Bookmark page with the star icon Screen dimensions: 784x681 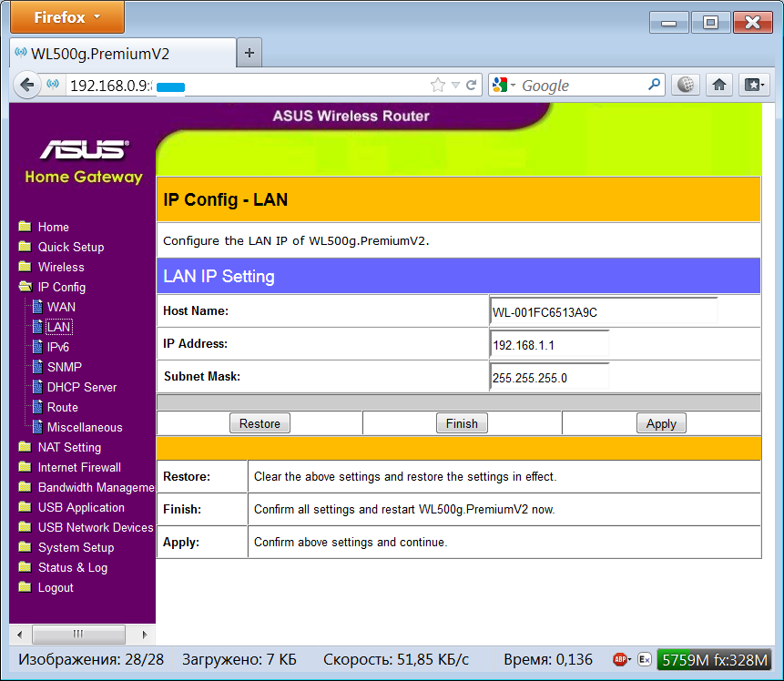pyautogui.click(x=437, y=85)
